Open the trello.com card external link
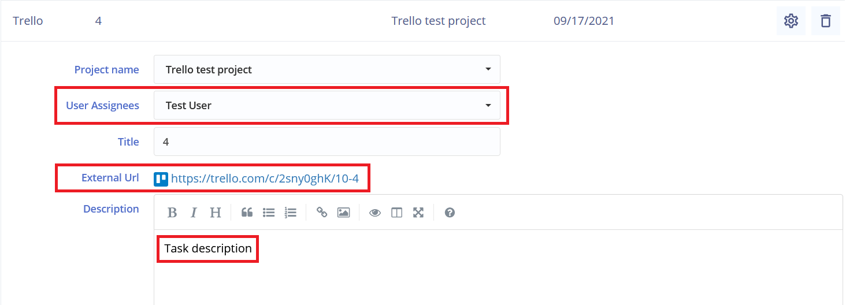 pos(265,178)
